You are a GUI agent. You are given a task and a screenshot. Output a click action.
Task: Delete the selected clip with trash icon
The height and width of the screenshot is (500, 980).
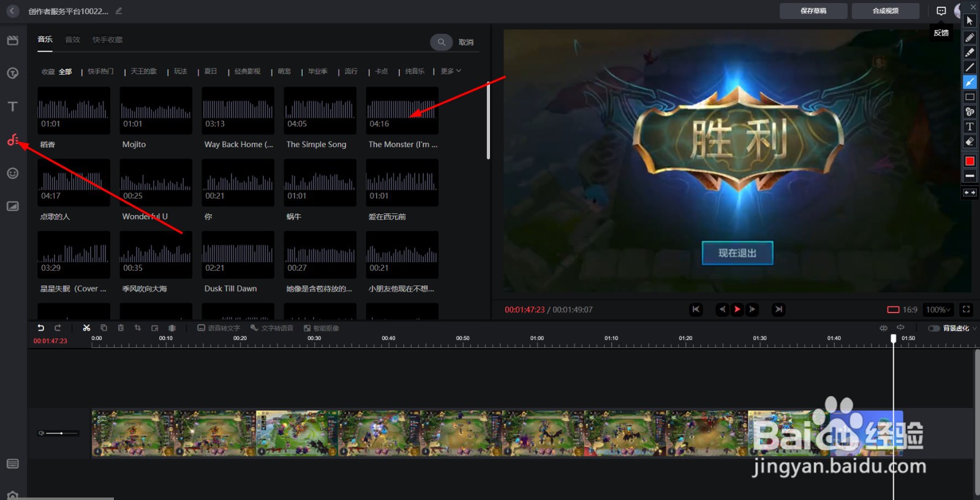(121, 328)
